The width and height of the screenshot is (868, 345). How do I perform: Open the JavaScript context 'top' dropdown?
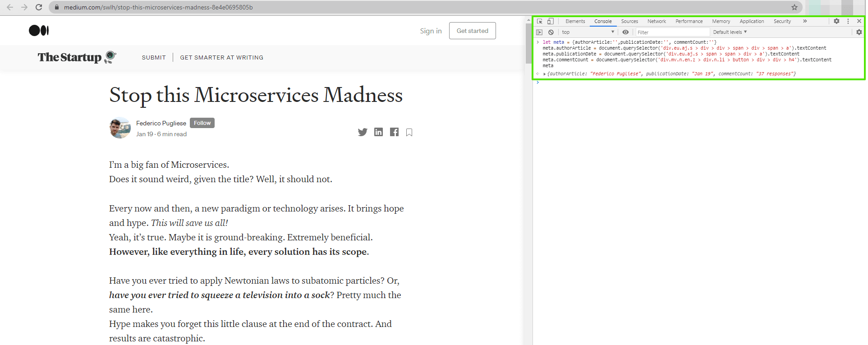tap(588, 32)
